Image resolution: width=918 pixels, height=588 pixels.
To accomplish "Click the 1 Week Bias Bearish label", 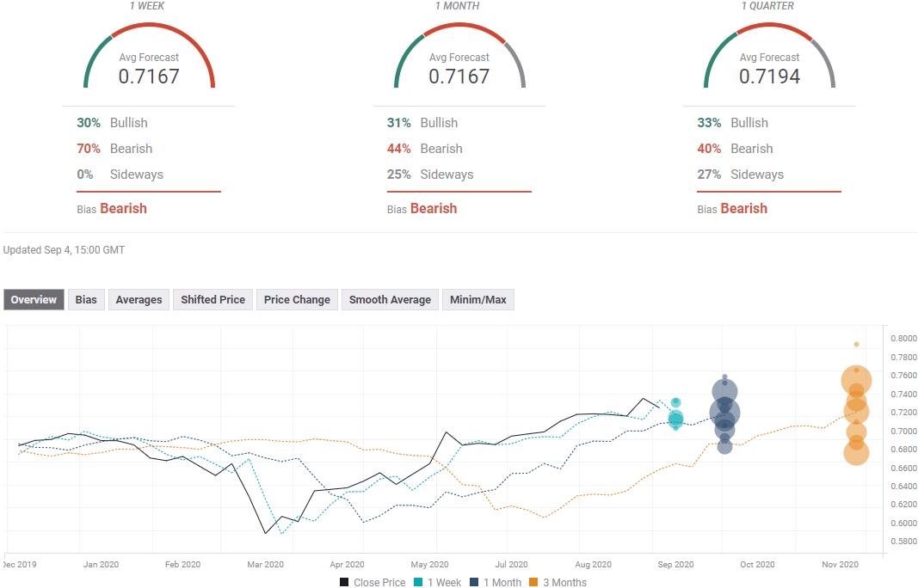I will tap(112, 209).
